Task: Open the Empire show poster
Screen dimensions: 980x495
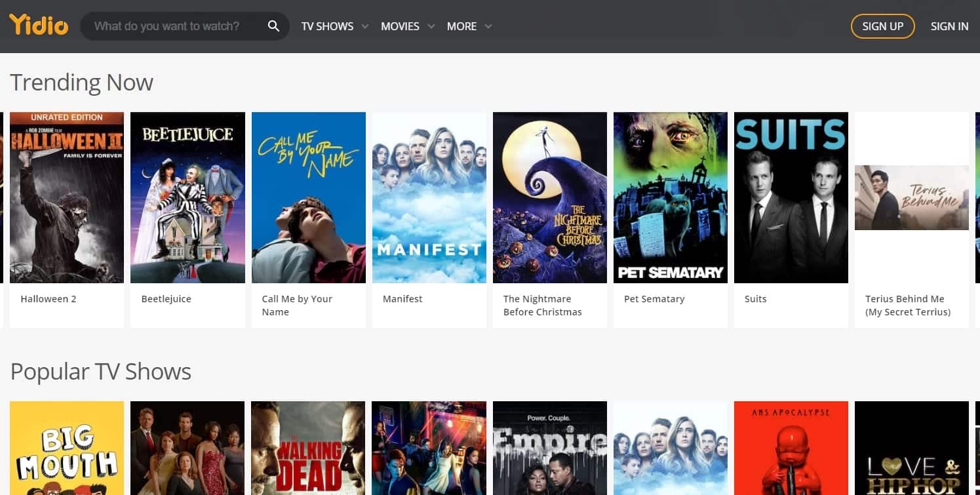Action: point(550,448)
